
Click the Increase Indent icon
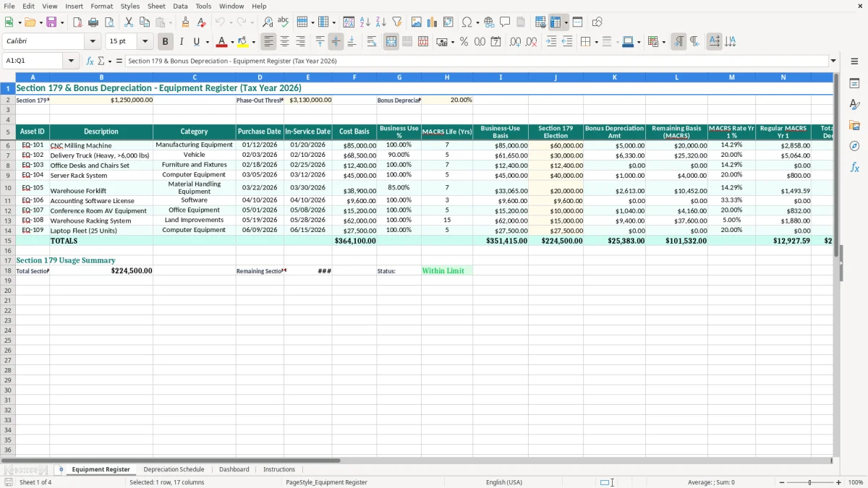pos(551,42)
